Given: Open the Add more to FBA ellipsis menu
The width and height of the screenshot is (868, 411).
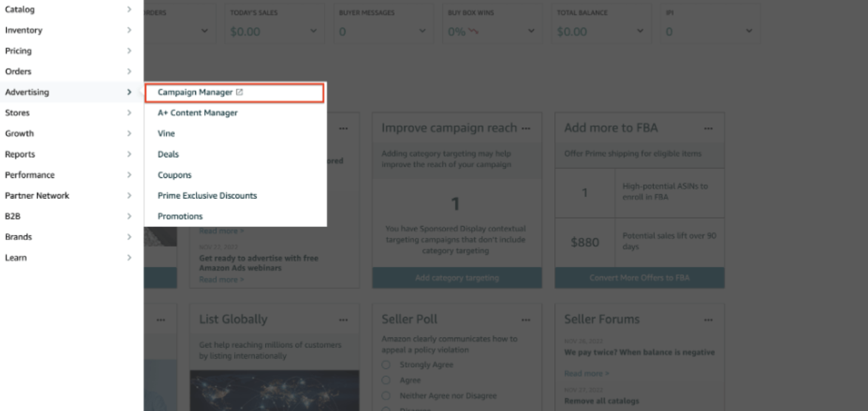Looking at the screenshot, I should [x=708, y=128].
